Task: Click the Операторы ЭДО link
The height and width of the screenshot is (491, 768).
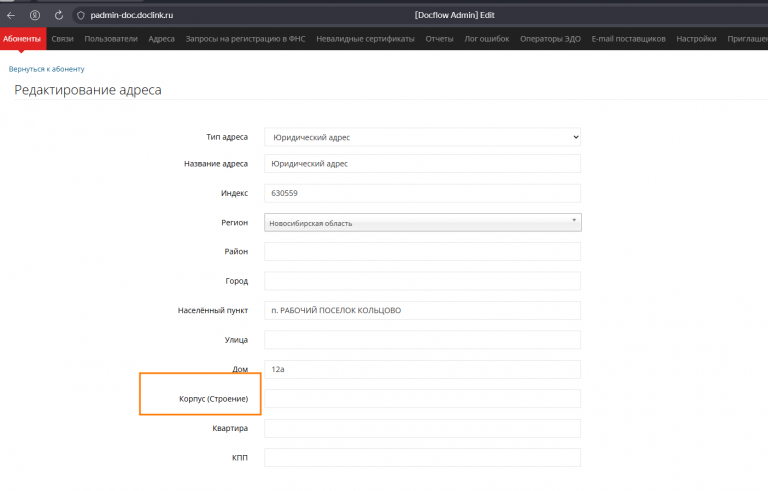Action: point(550,39)
